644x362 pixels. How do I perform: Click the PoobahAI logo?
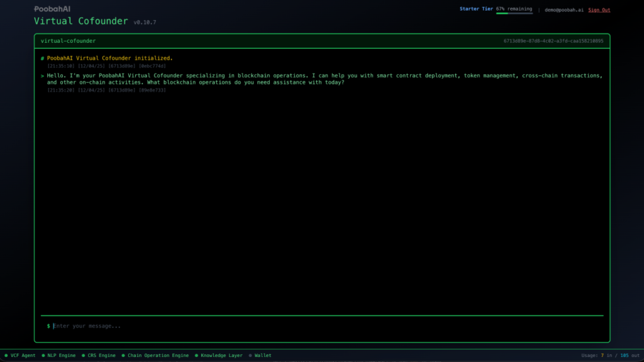(52, 9)
